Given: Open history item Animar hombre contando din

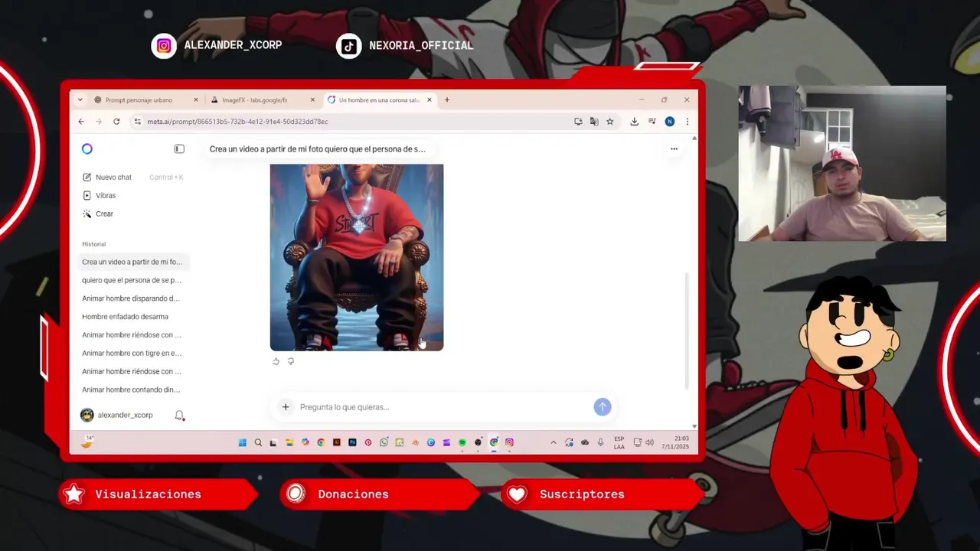Looking at the screenshot, I should pos(133,390).
